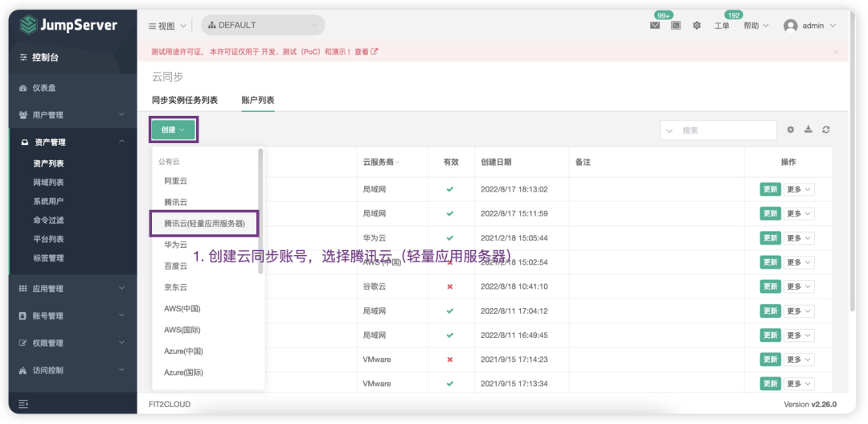Image resolution: width=868 pixels, height=424 pixels.
Task: Switch to 账户列表 tab
Action: tap(258, 101)
